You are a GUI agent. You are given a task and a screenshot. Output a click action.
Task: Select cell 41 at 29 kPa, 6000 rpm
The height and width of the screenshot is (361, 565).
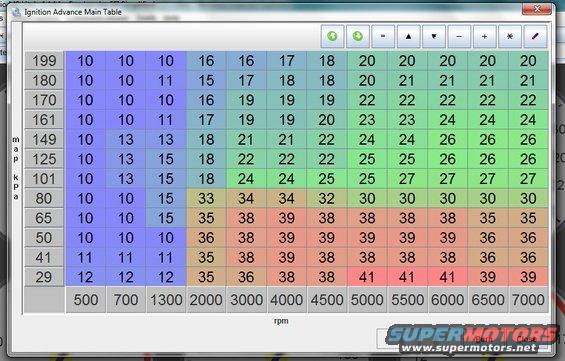coord(448,277)
